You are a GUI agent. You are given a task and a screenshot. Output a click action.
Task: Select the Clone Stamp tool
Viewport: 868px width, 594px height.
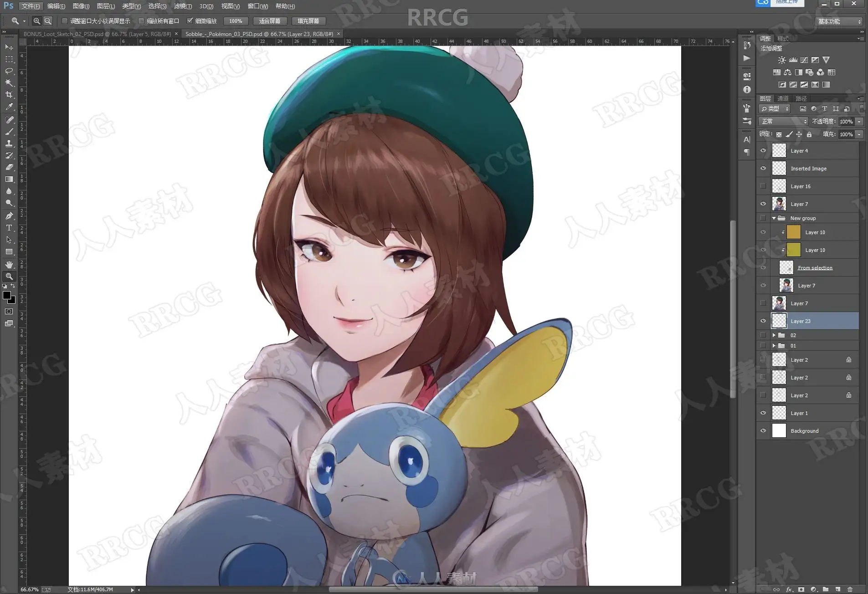point(9,143)
